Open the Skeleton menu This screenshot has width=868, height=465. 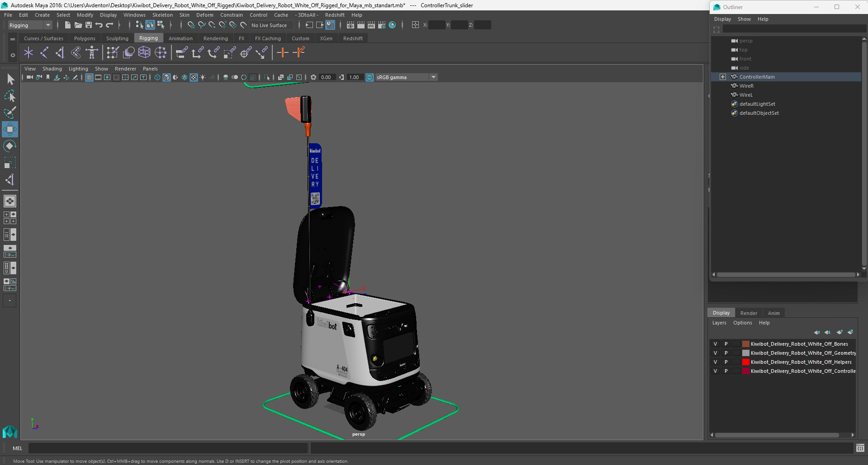162,15
